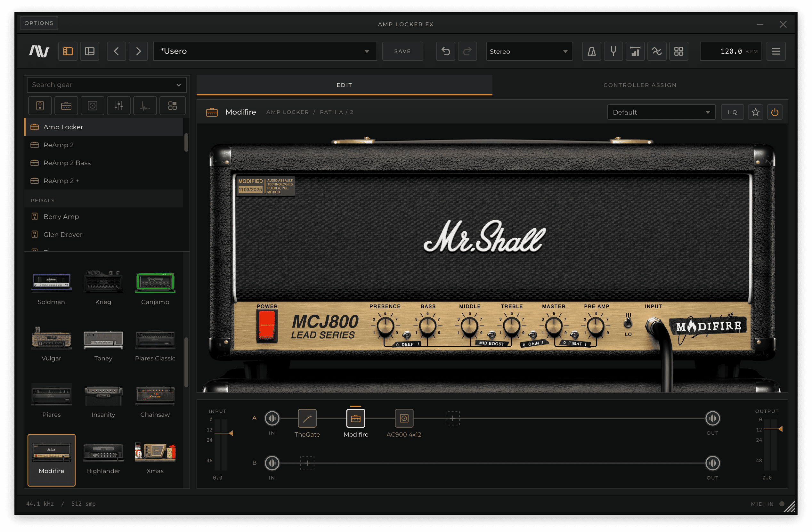Open the hamburger menu at top right
Viewport: 812px width, 532px height.
[776, 51]
